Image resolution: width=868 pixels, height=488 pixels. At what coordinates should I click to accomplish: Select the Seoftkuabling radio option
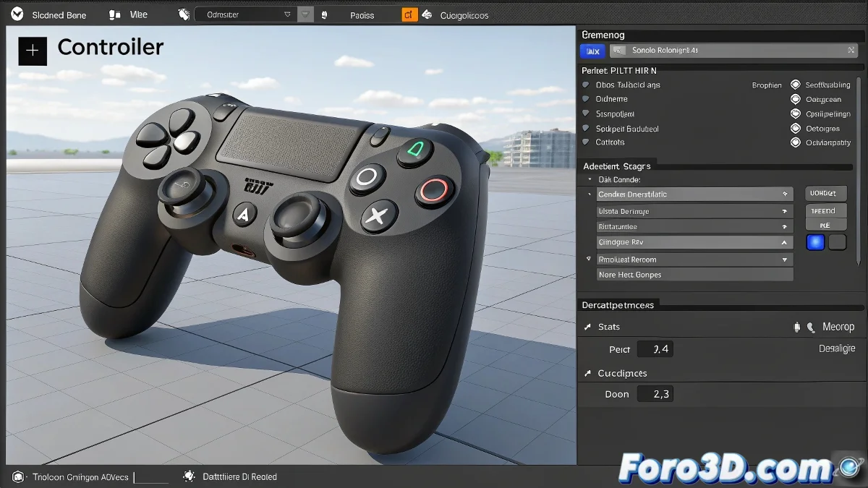click(x=796, y=85)
